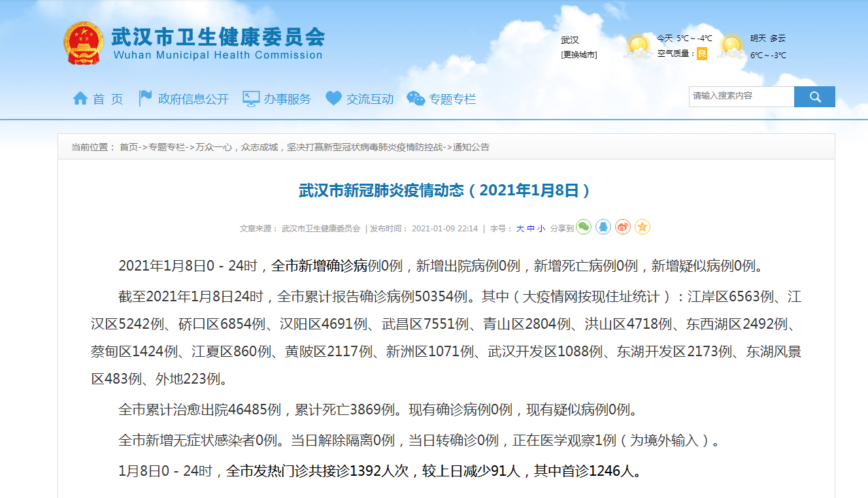868x498 pixels.
Task: Open the 专题专栏 menu
Action: [x=452, y=99]
